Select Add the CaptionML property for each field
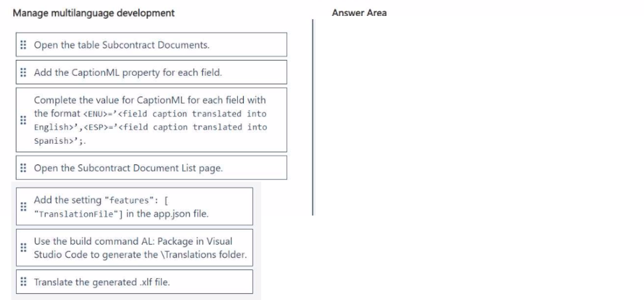644x300 pixels. coord(151,73)
